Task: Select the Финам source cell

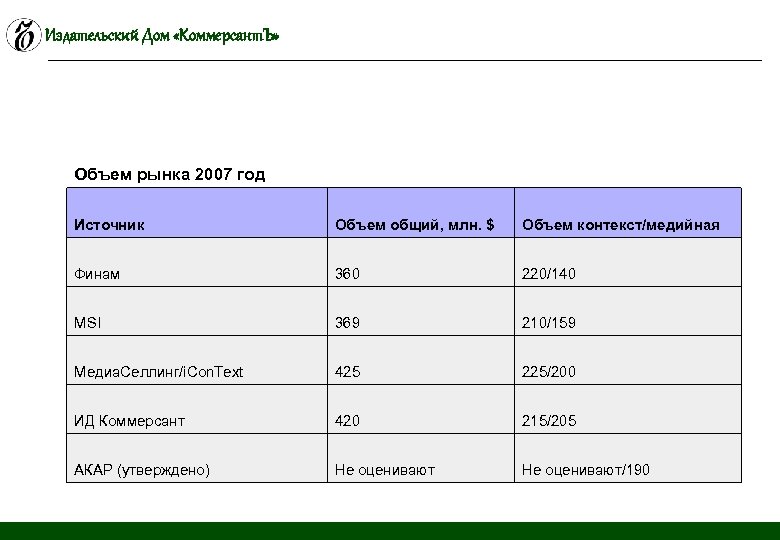Action: [197, 262]
